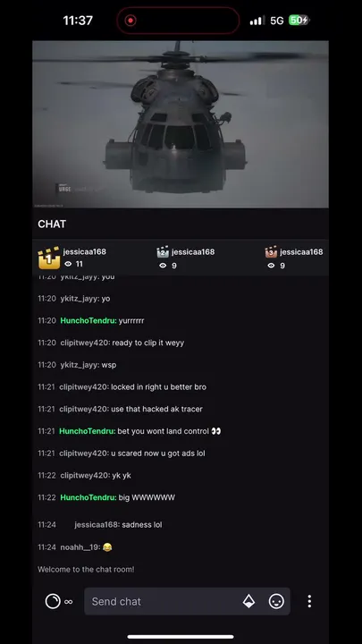Tap the bits diamond icon in chat box
Viewport: 362px width, 644px height.
click(x=248, y=601)
